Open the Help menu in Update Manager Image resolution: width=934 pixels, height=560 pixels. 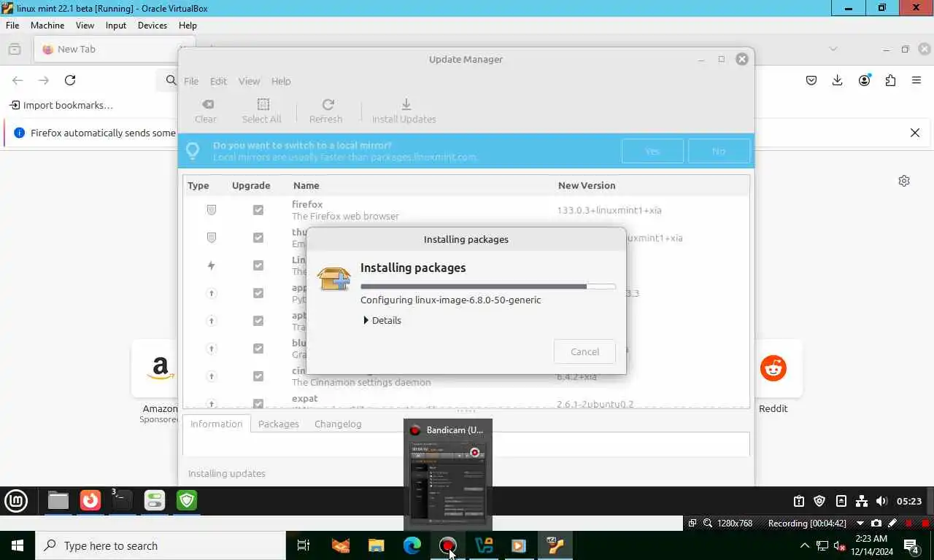coord(281,81)
